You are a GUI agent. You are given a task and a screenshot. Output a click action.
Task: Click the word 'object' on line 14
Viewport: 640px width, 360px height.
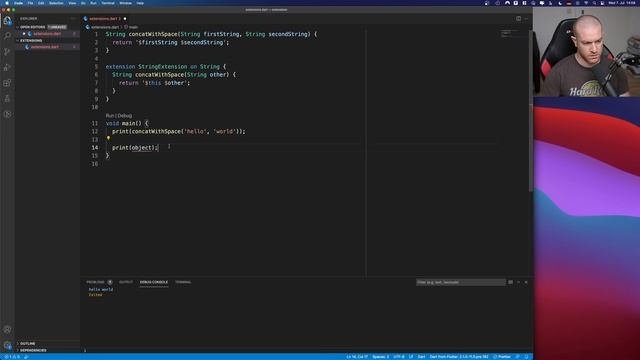(x=141, y=148)
